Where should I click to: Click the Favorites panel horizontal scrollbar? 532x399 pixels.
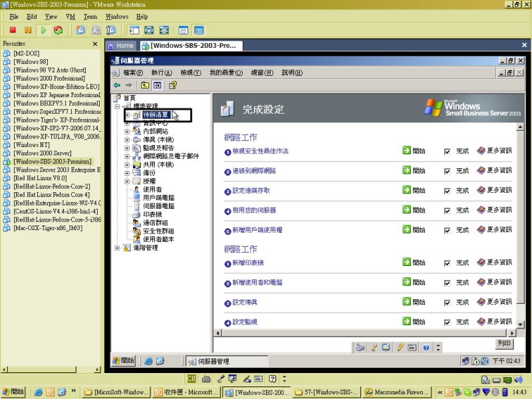pyautogui.click(x=51, y=370)
